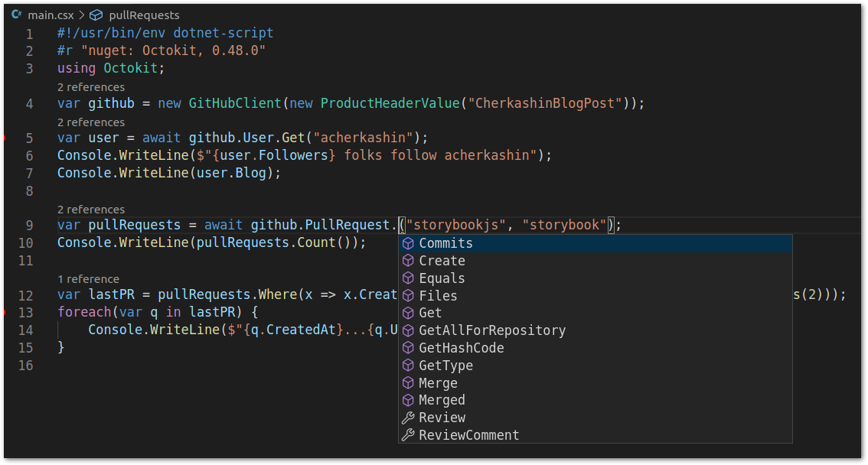Pick the Files completion suggestion
The width and height of the screenshot is (868, 465).
tap(438, 296)
